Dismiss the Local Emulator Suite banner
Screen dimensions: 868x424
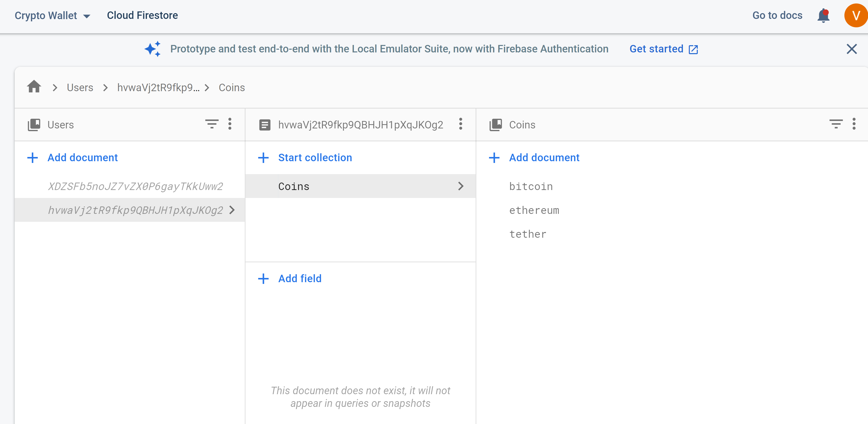pos(852,49)
